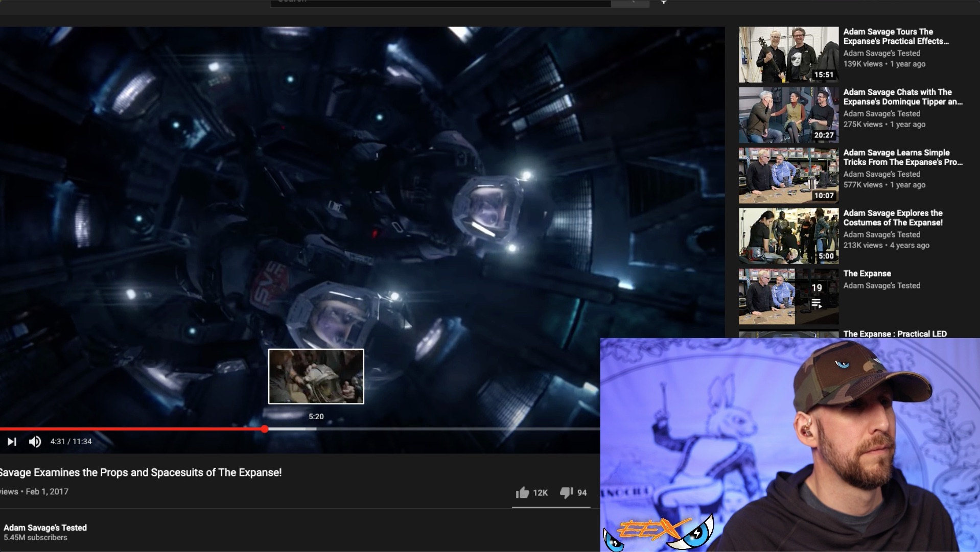Click the YouTube search field
The width and height of the screenshot is (980, 552).
coord(439,3)
